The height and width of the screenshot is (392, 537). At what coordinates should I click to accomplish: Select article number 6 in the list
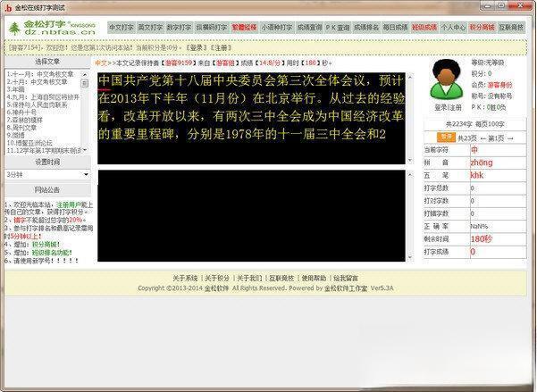coord(21,113)
